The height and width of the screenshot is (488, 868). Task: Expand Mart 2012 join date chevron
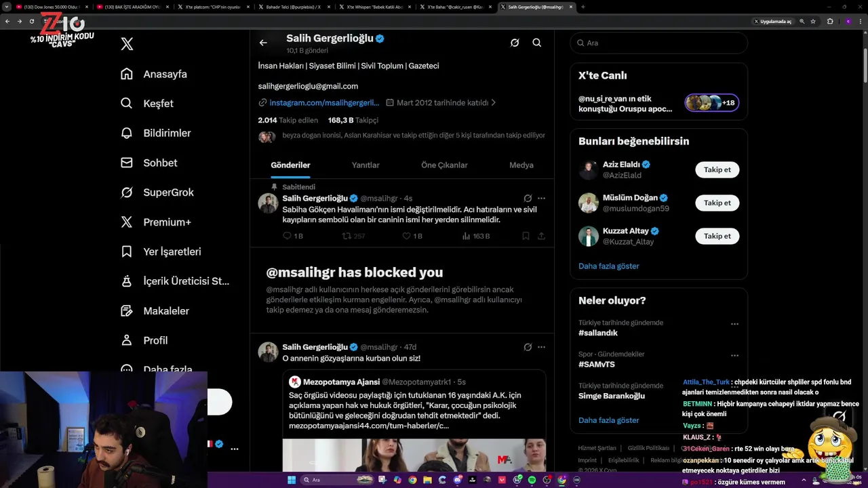point(493,103)
